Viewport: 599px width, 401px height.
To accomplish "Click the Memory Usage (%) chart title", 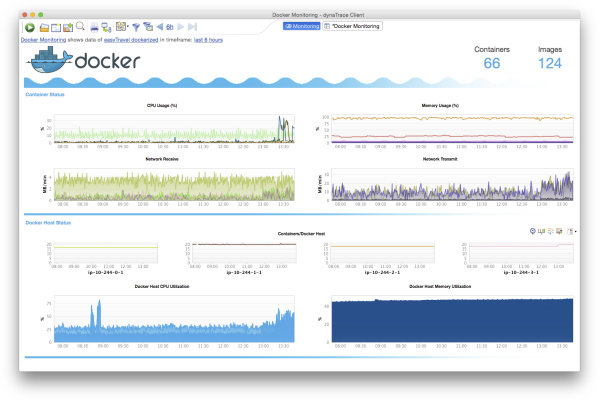I will (440, 105).
